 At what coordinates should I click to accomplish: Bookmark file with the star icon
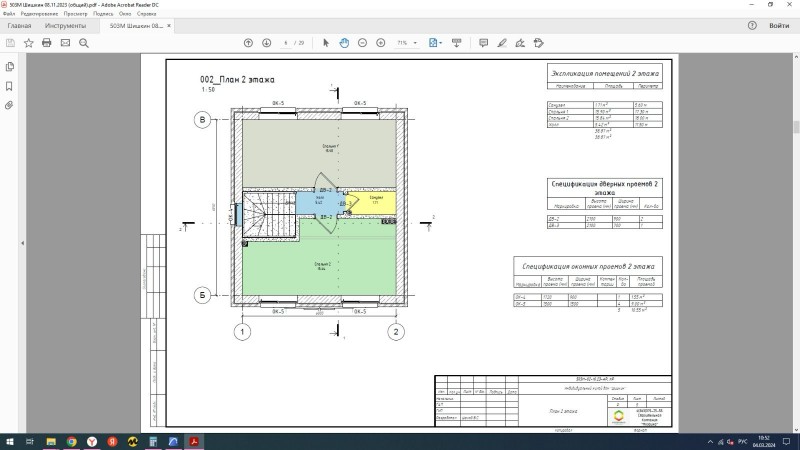click(28, 43)
